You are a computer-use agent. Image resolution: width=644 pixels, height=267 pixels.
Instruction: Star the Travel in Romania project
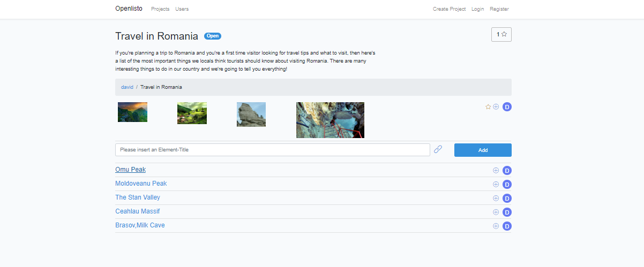pos(501,34)
